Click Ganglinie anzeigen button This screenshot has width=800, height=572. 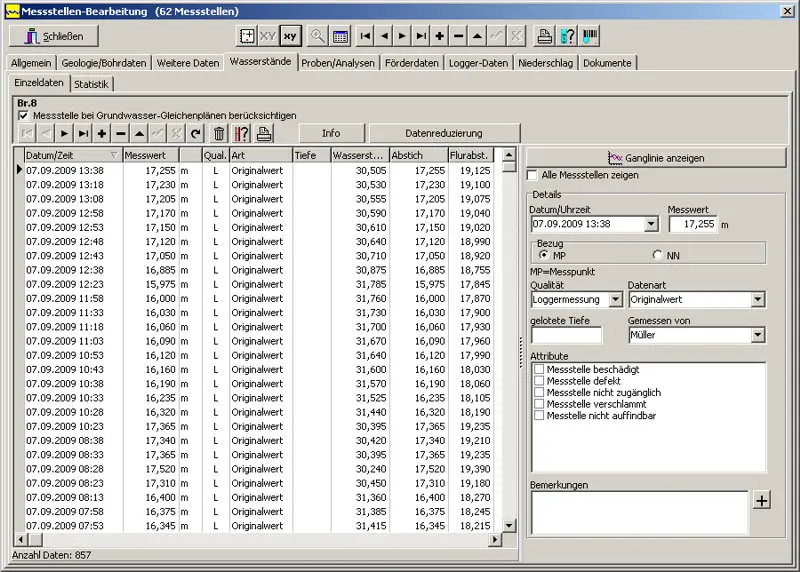tap(656, 158)
